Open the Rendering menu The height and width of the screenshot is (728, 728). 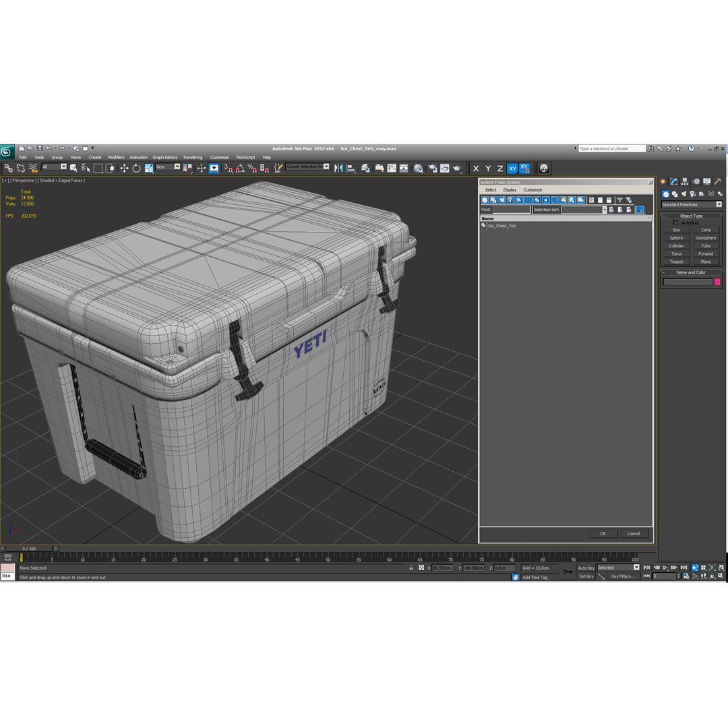pos(193,157)
